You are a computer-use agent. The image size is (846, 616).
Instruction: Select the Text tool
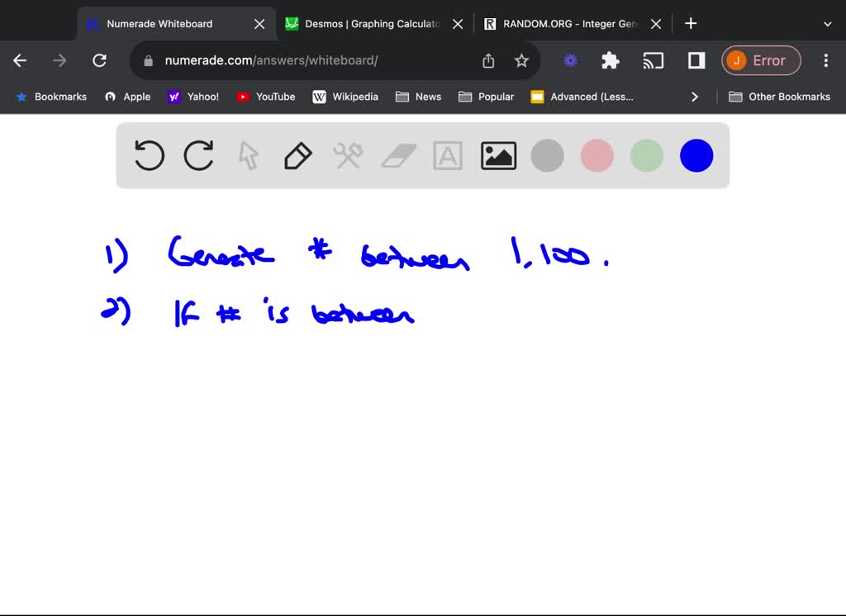click(448, 155)
